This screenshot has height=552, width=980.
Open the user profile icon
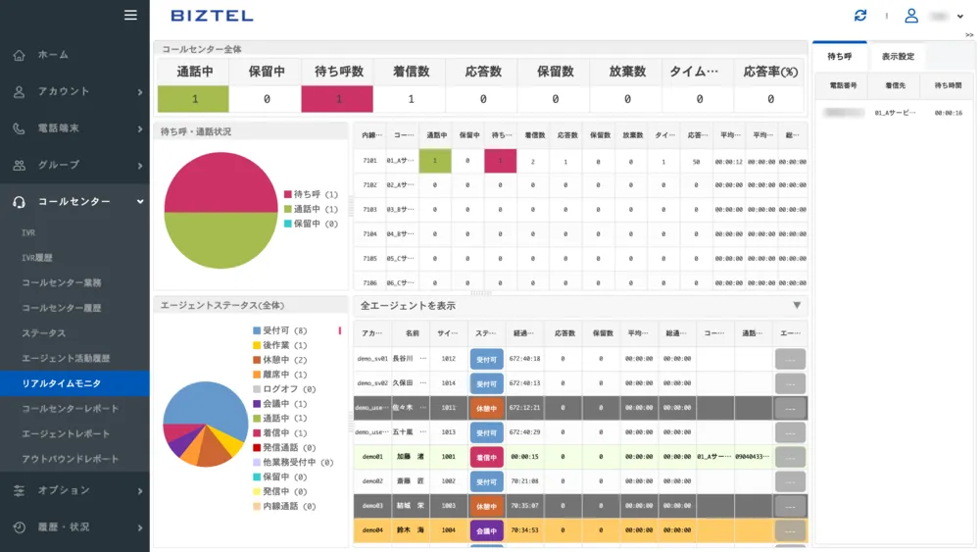911,16
